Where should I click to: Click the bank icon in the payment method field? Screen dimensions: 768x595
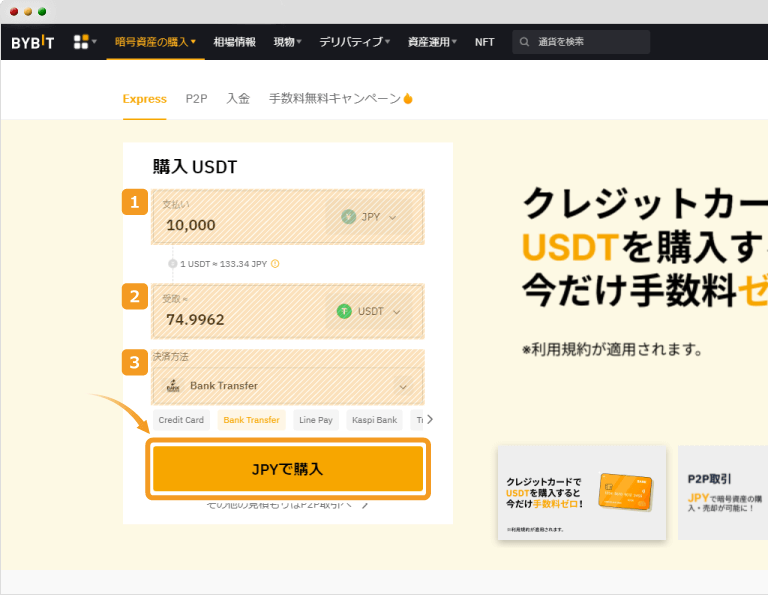click(x=173, y=386)
